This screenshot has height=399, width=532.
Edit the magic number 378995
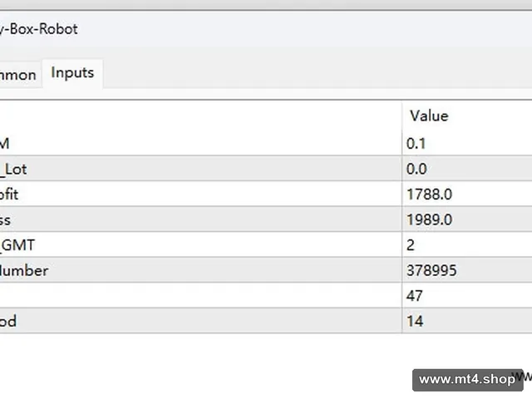(x=467, y=270)
